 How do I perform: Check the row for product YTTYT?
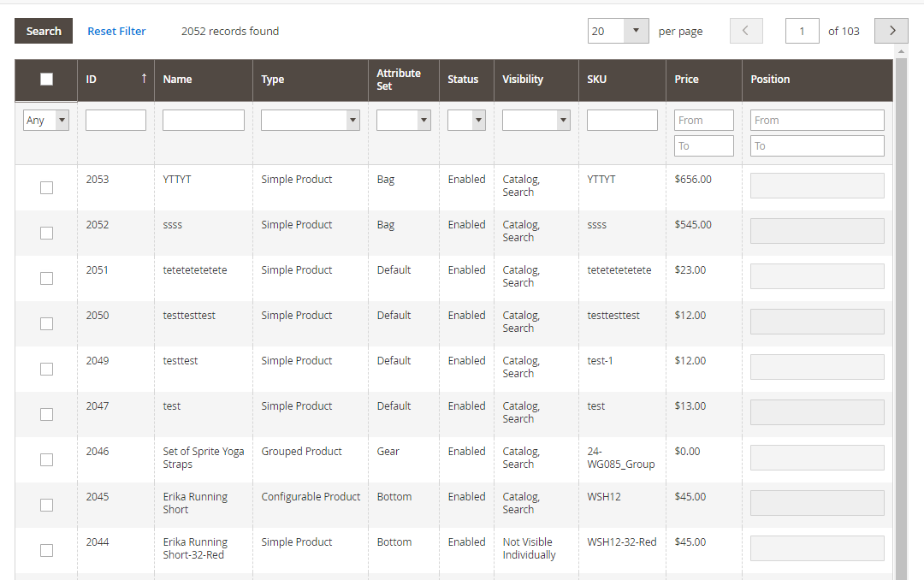point(46,187)
